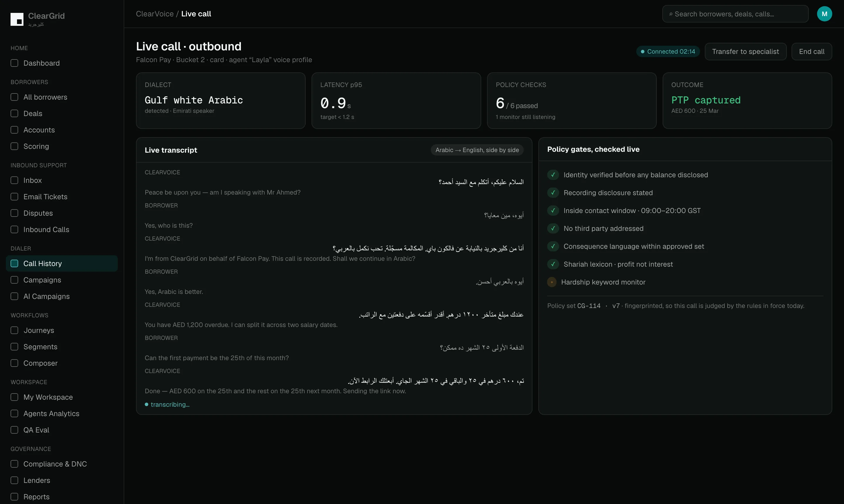Image resolution: width=844 pixels, height=504 pixels.
Task: Select the Outcome PTP captured card
Action: tap(747, 101)
